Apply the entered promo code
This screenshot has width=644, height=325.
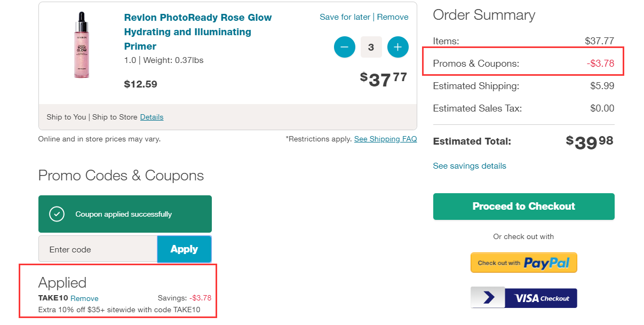click(184, 249)
